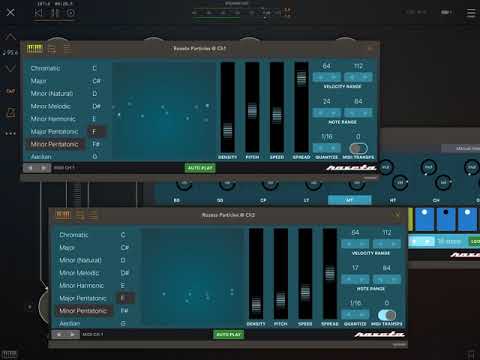Click Pitch slider handle in Ch1 window
Screen dimensions: 480x360
pyautogui.click(x=252, y=111)
